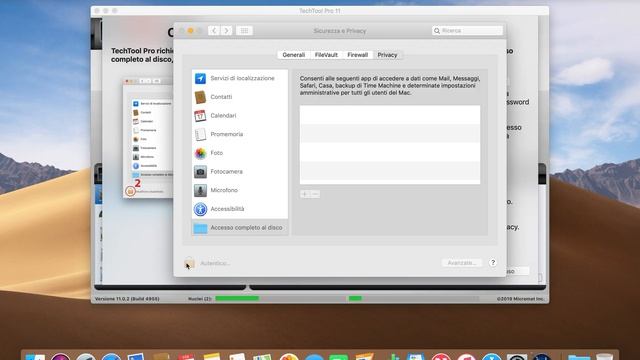Screen dimensions: 640x360
Task: Show all preferences grid button
Action: click(x=244, y=31)
